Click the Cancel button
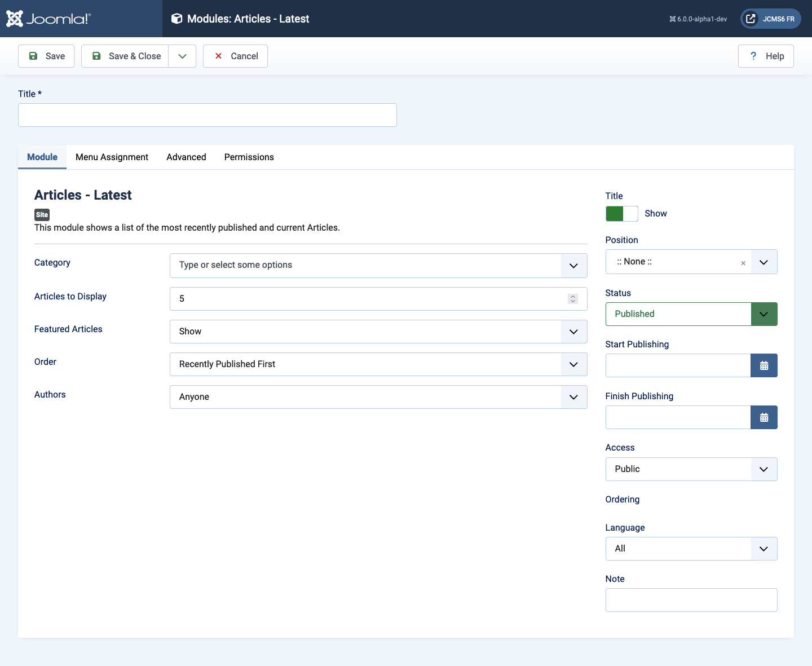The height and width of the screenshot is (666, 812). coord(235,56)
